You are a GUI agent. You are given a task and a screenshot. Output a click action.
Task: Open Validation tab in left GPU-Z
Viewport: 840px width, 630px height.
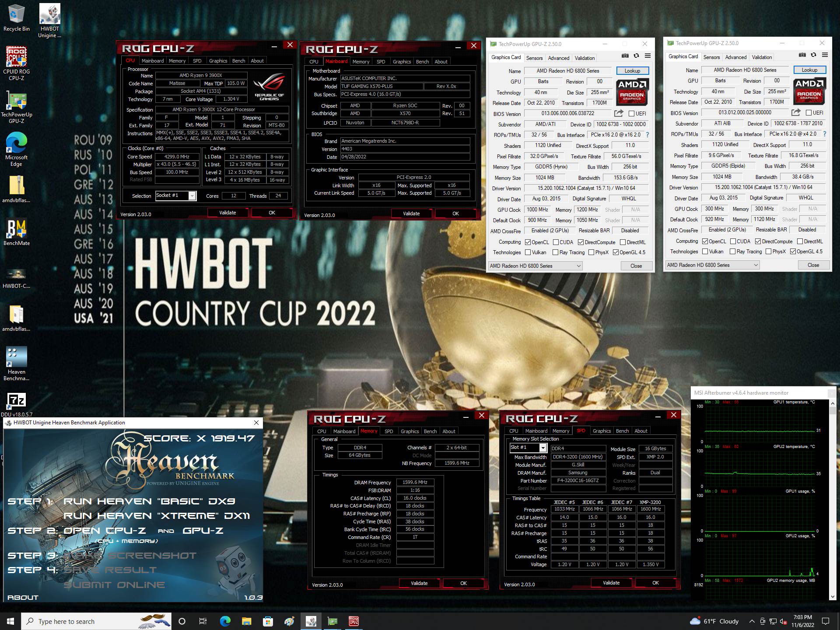pyautogui.click(x=584, y=58)
